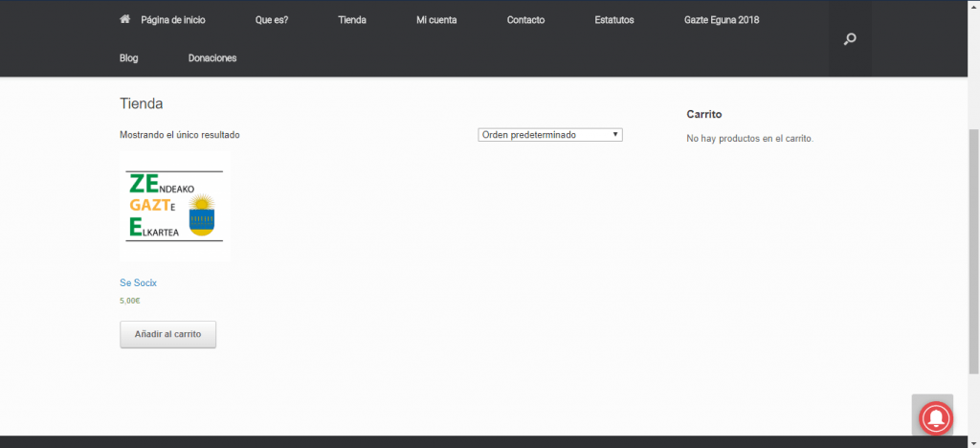Click the red notification bell icon
Screen dimensions: 980x448
[935, 417]
